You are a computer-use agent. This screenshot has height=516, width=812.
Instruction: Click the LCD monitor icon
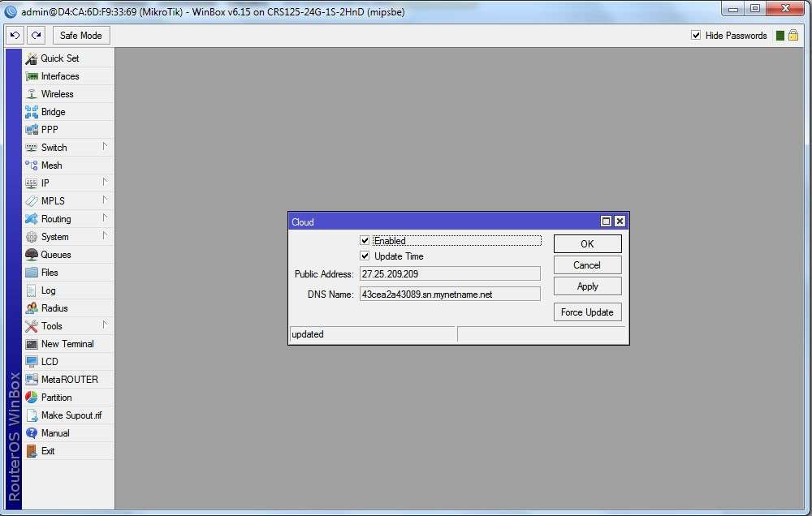pos(32,362)
